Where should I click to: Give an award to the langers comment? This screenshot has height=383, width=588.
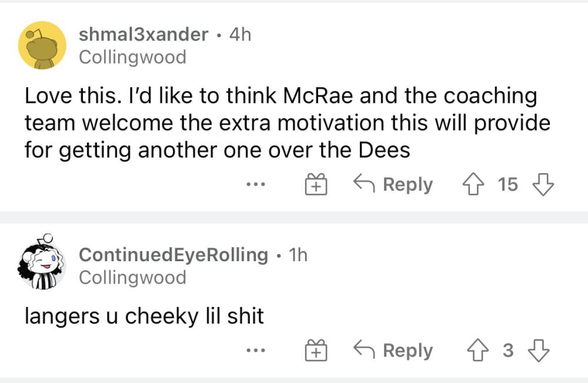coord(315,351)
